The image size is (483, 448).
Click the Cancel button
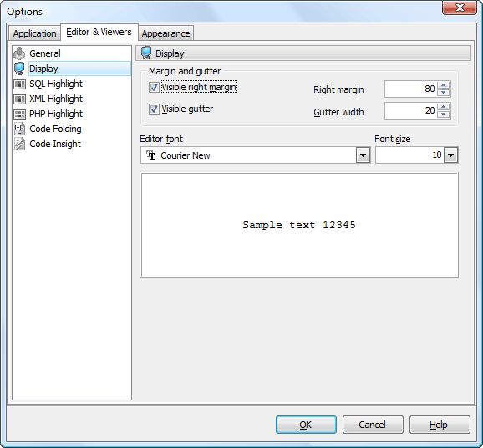click(x=373, y=425)
